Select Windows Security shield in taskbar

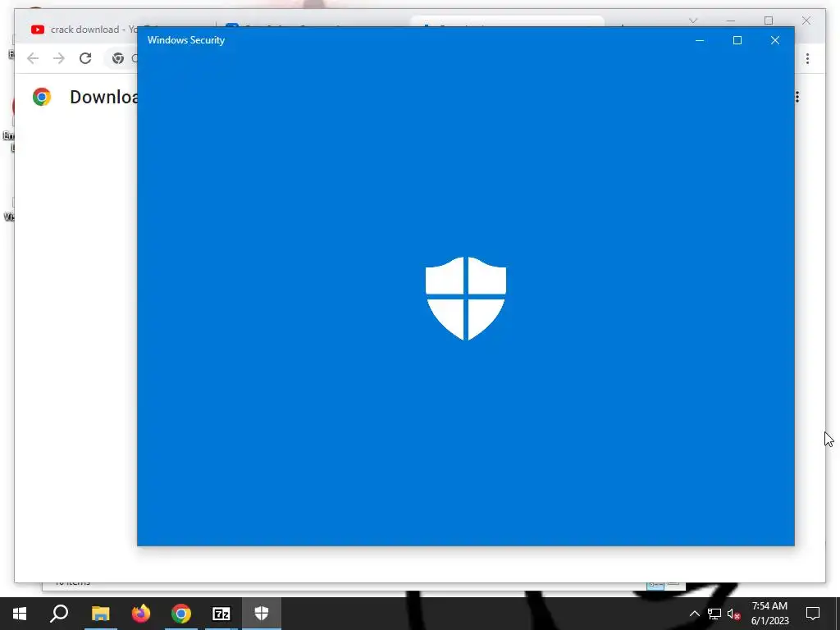point(262,614)
